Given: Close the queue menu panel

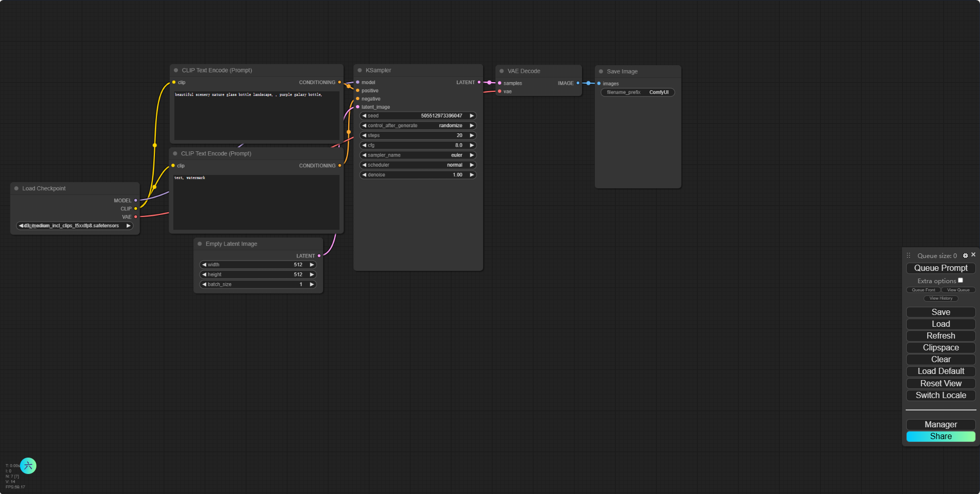Looking at the screenshot, I should click(x=973, y=254).
